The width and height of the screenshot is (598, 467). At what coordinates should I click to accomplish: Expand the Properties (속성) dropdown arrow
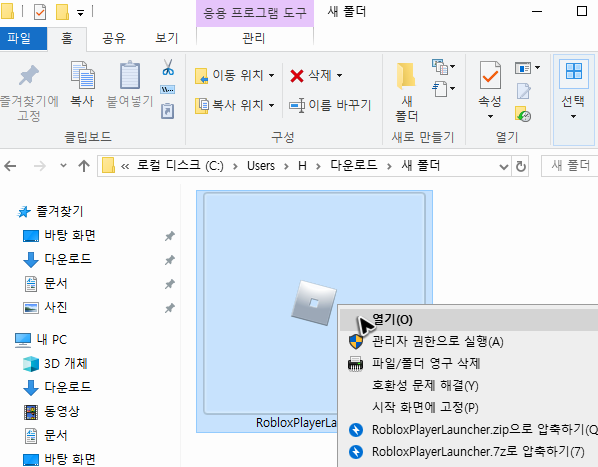tap(490, 116)
